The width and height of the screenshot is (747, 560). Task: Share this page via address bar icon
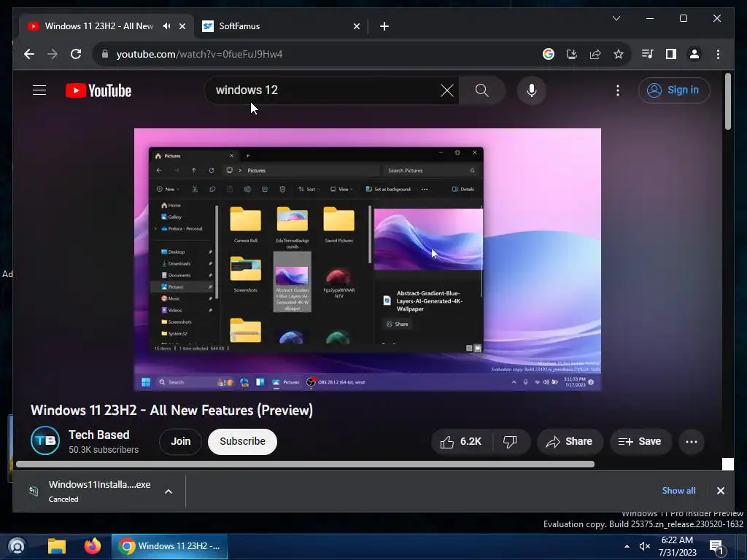point(595,54)
